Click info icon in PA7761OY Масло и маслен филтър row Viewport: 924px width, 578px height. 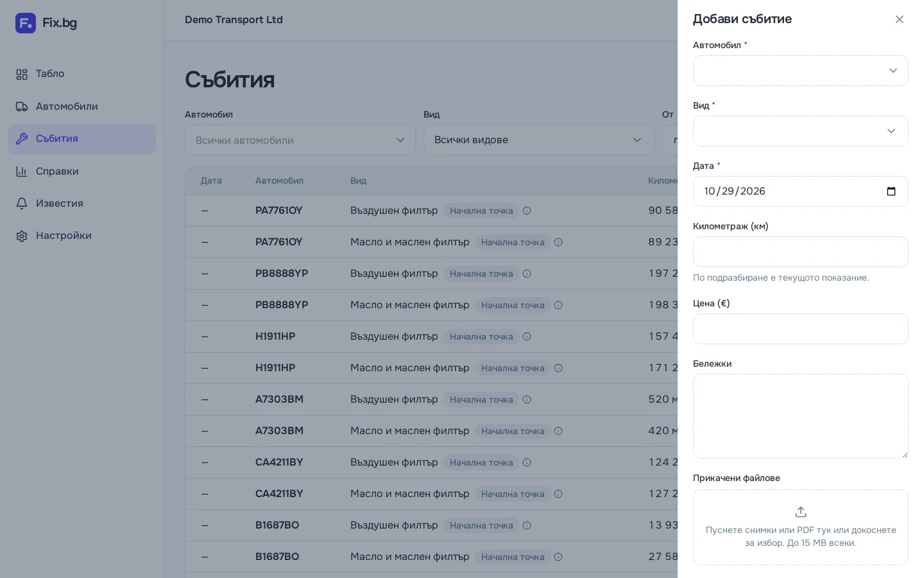point(558,242)
